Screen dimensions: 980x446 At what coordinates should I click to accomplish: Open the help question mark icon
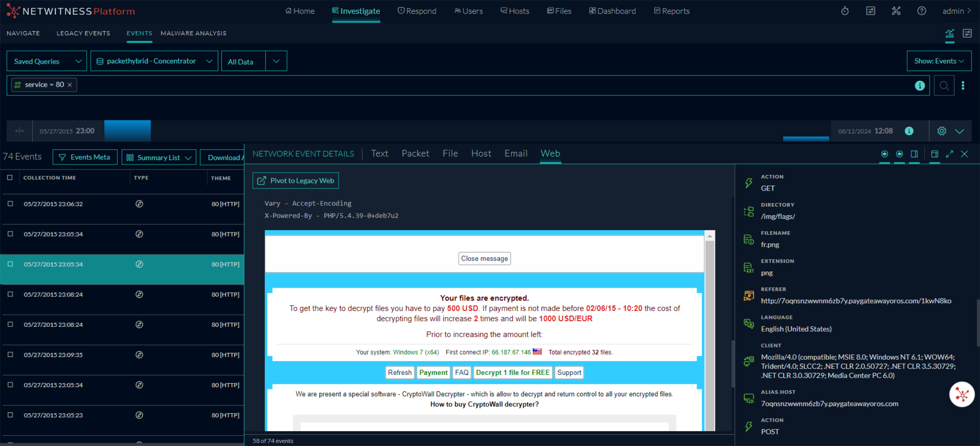pyautogui.click(x=921, y=11)
